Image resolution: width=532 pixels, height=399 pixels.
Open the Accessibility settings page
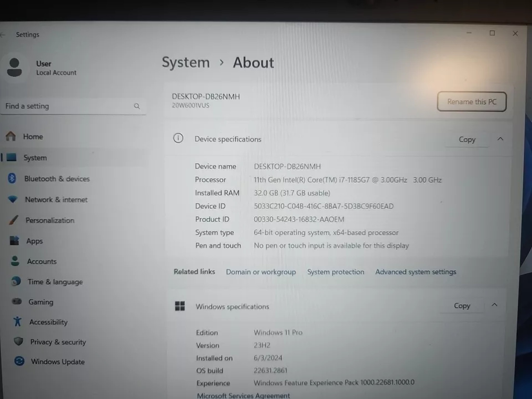tap(48, 322)
